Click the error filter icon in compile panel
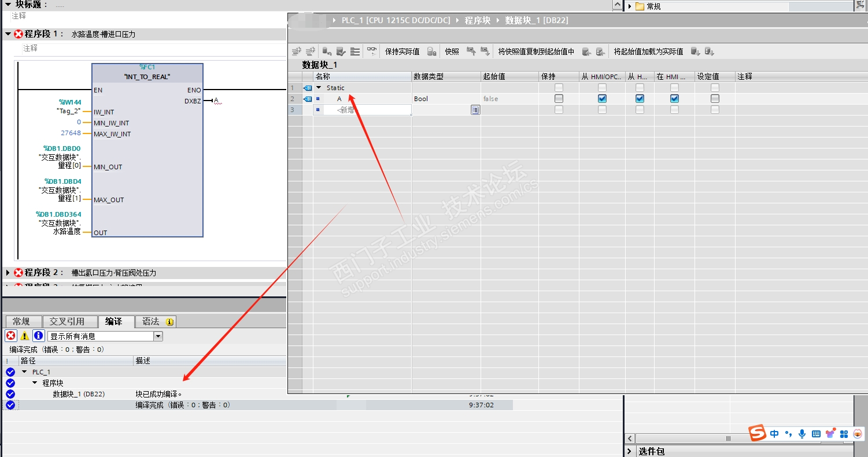 [10, 336]
